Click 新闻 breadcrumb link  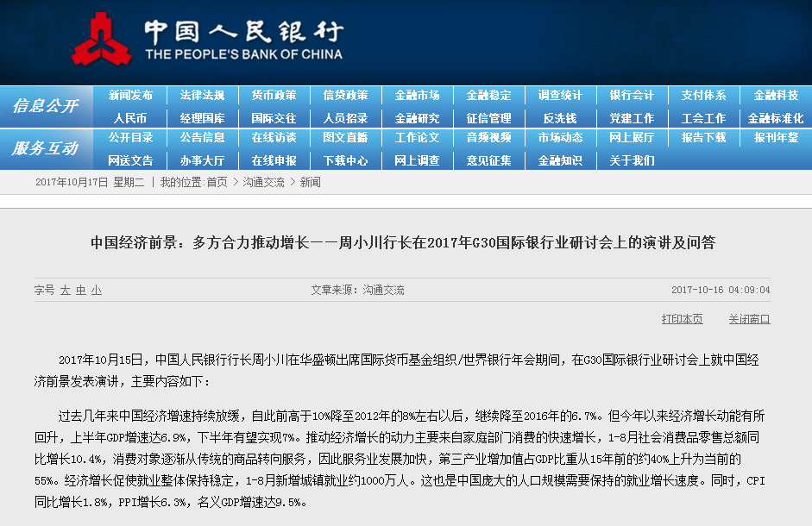[x=310, y=182]
